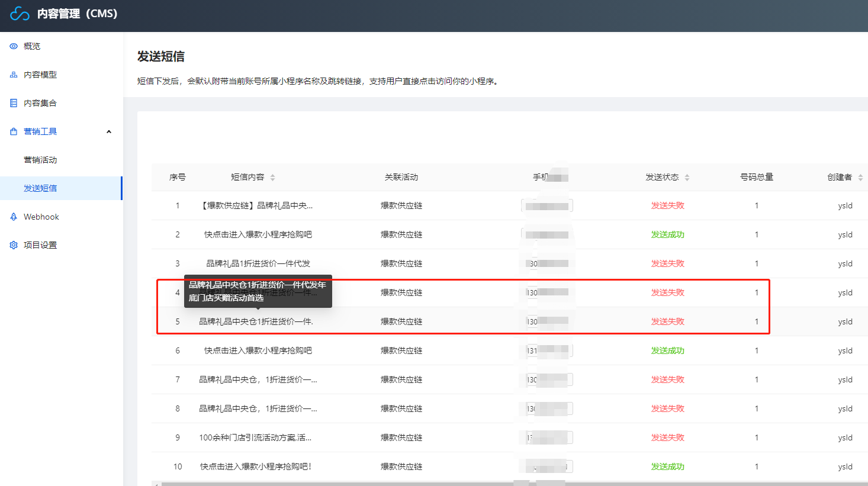The width and height of the screenshot is (868, 486).
Task: Click 序号 column header
Action: tap(178, 177)
